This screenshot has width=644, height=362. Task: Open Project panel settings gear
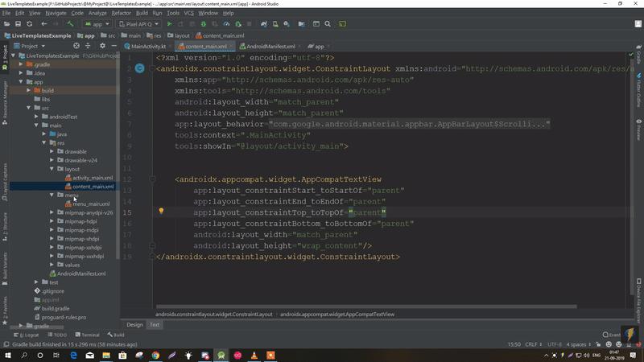102,46
